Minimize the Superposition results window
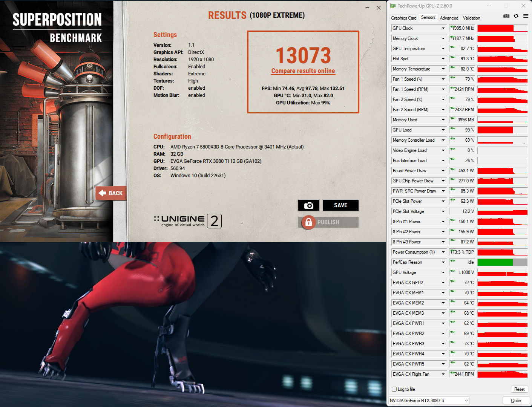The image size is (532, 407). (368, 8)
